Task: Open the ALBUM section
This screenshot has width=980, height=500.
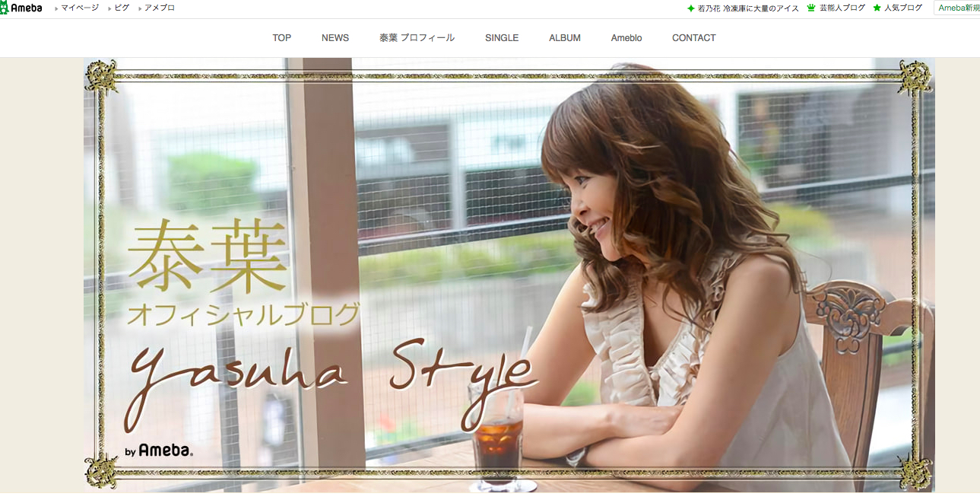Action: [564, 37]
